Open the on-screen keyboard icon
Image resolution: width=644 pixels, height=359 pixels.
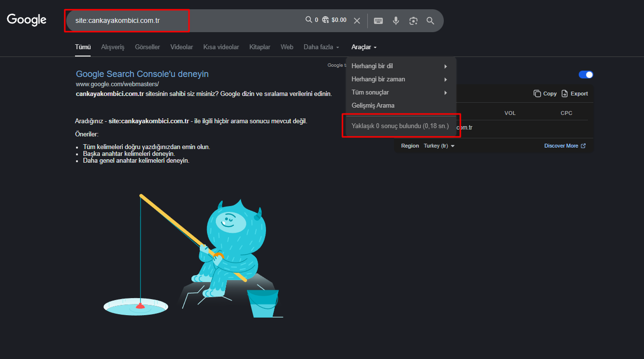[379, 20]
